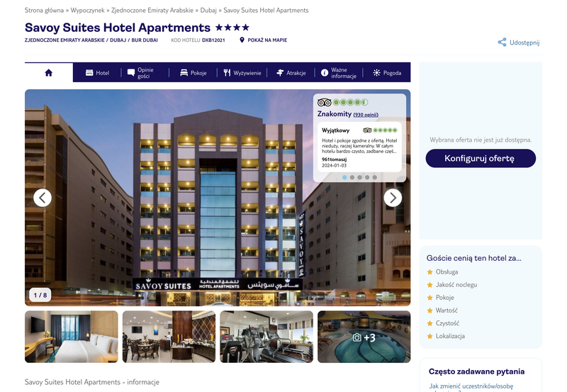Click the map pin icon by Pokaż na mapie
This screenshot has width=567, height=392.
coord(242,40)
